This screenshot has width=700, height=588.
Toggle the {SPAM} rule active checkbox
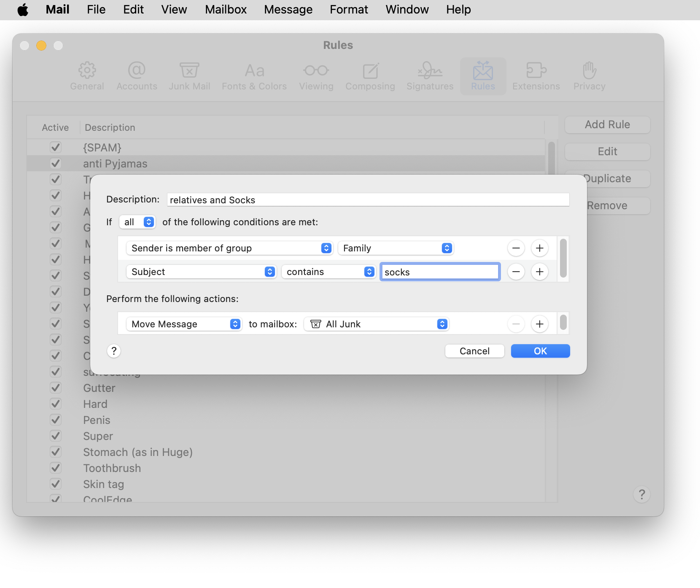(55, 147)
